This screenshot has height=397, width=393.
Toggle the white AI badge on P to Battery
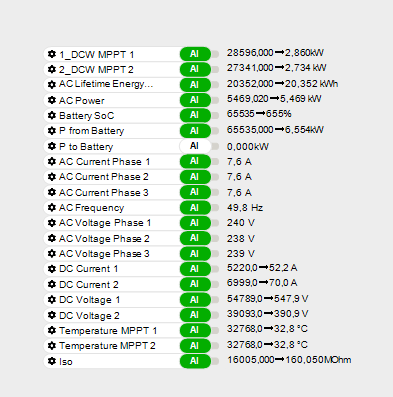click(x=195, y=146)
